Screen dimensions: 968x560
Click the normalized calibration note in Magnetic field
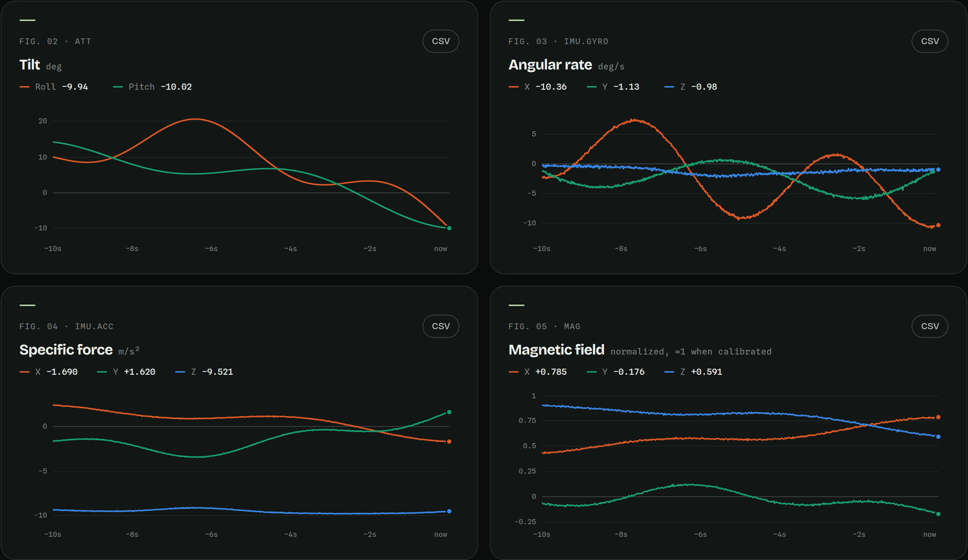(x=691, y=351)
